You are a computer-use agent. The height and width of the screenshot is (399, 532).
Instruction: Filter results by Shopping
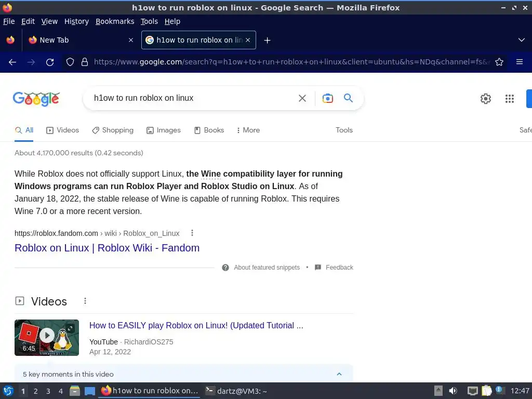(x=113, y=130)
